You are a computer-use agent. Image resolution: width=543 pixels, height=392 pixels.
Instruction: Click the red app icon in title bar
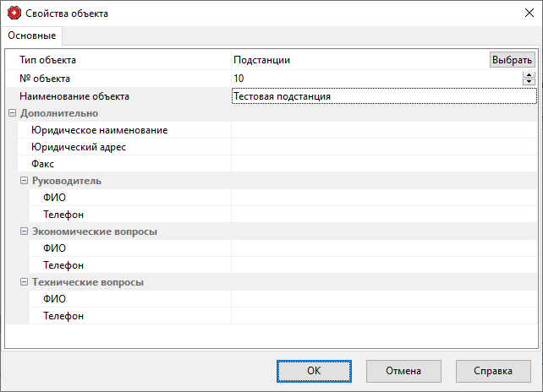(13, 13)
